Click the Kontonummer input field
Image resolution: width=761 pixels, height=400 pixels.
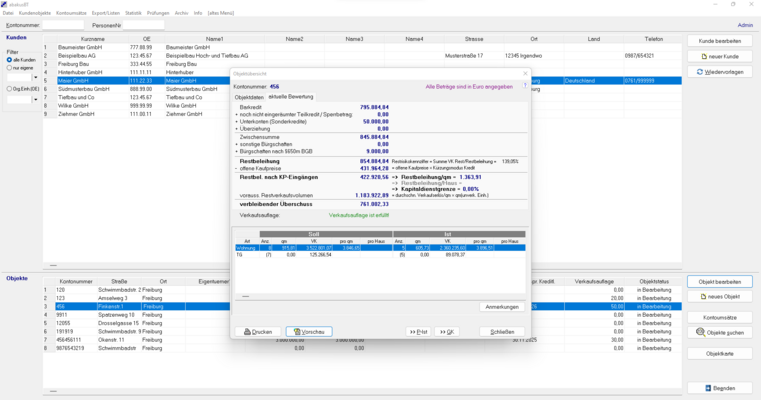tap(64, 25)
